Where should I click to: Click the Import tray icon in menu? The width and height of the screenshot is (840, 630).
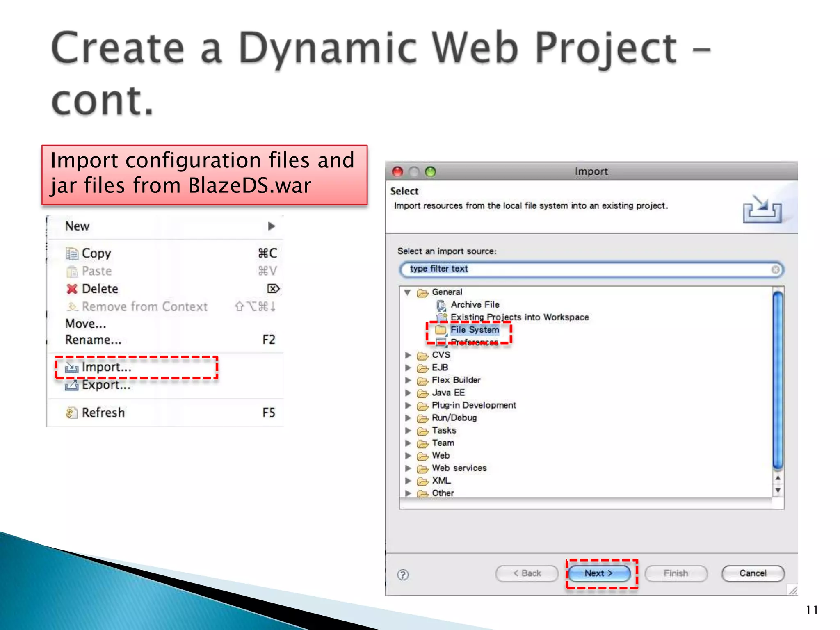click(x=71, y=367)
